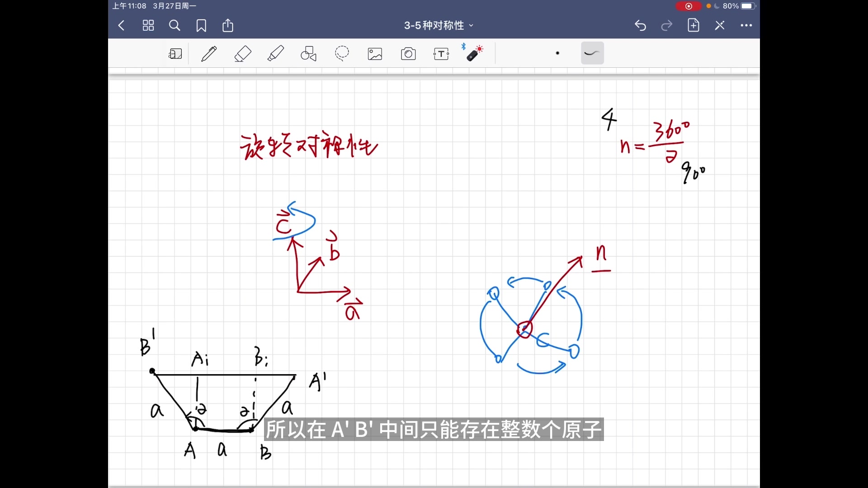This screenshot has height=488, width=868.
Task: Select the Pen tool
Action: click(209, 54)
